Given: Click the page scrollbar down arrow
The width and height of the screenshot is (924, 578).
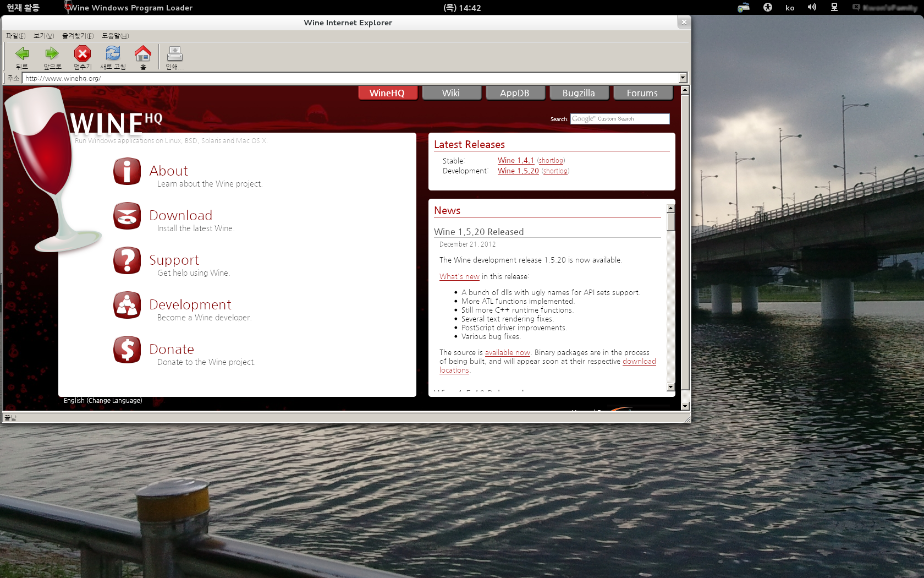Looking at the screenshot, I should tap(685, 406).
